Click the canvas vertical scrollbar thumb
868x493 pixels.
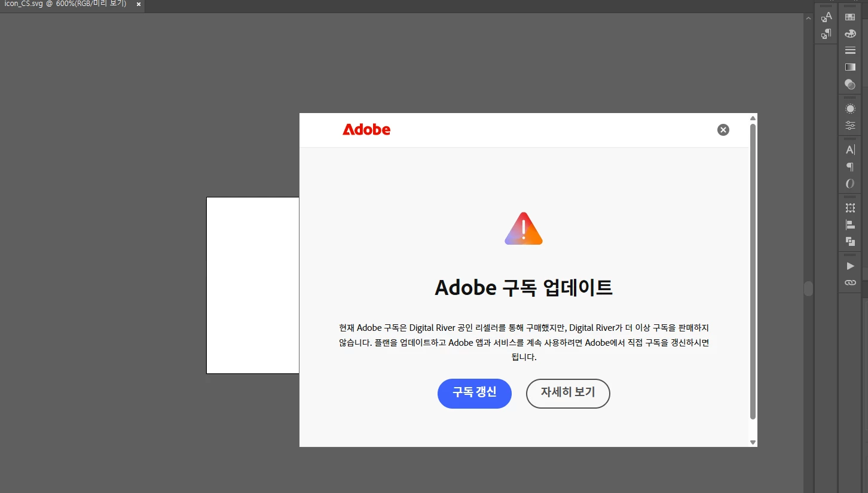pos(808,288)
